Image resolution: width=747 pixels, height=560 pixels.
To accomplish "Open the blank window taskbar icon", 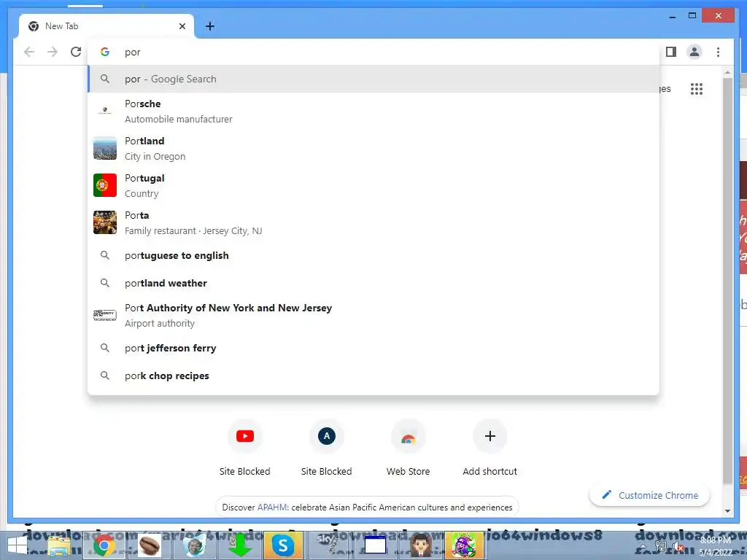I will (x=376, y=545).
